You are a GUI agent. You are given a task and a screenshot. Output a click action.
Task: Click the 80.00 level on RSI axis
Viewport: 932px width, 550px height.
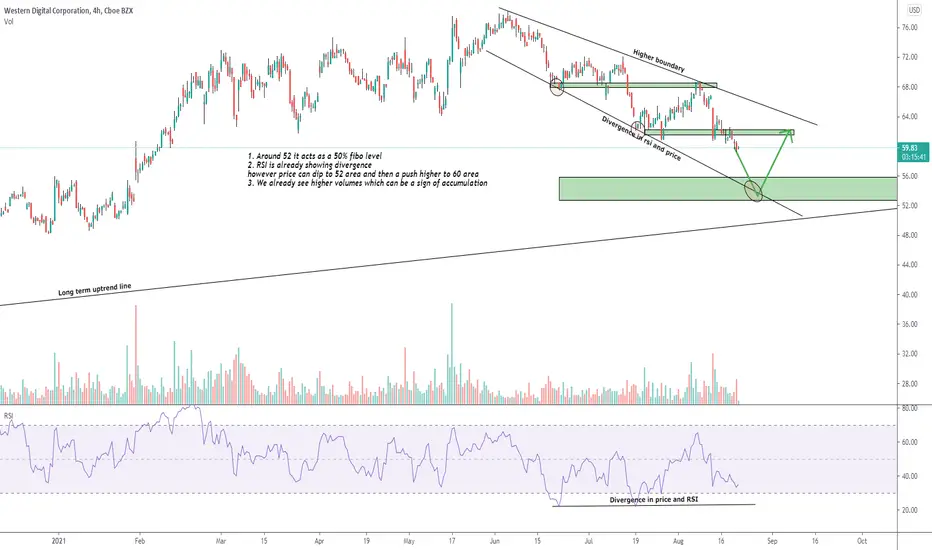(909, 408)
